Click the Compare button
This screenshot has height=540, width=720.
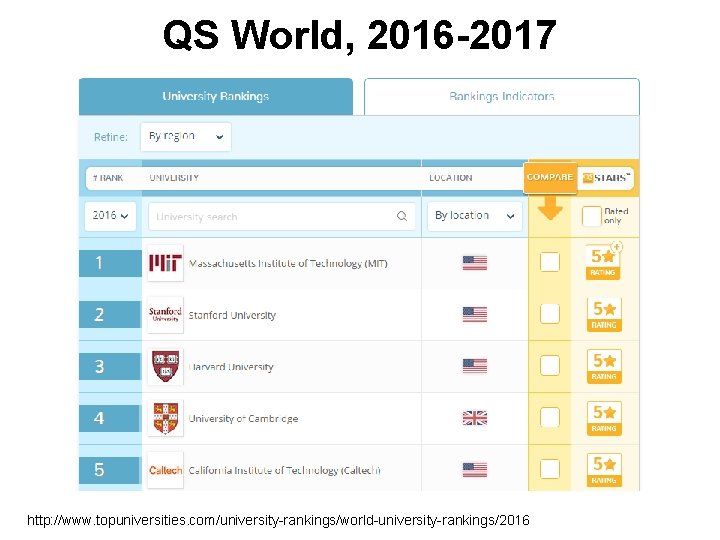[x=550, y=177]
